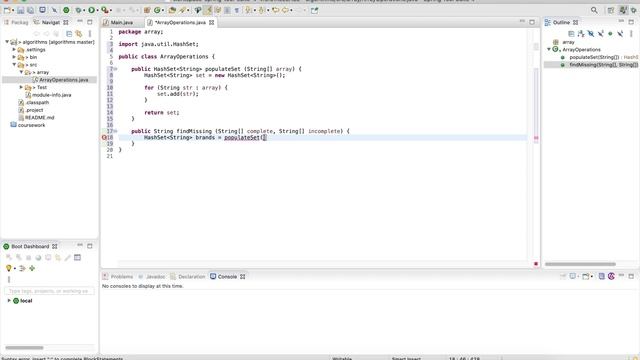Toggle Sort alphabetically in the Outline

click(x=581, y=34)
